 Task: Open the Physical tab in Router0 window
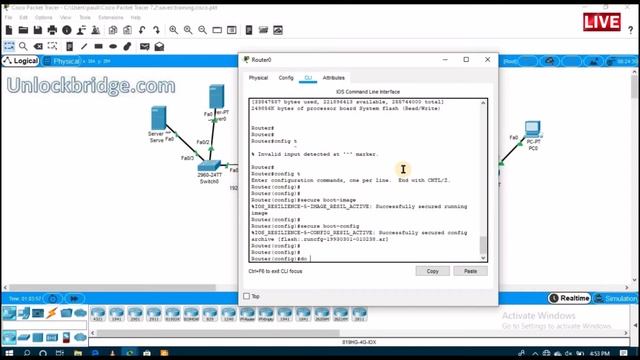(258, 78)
